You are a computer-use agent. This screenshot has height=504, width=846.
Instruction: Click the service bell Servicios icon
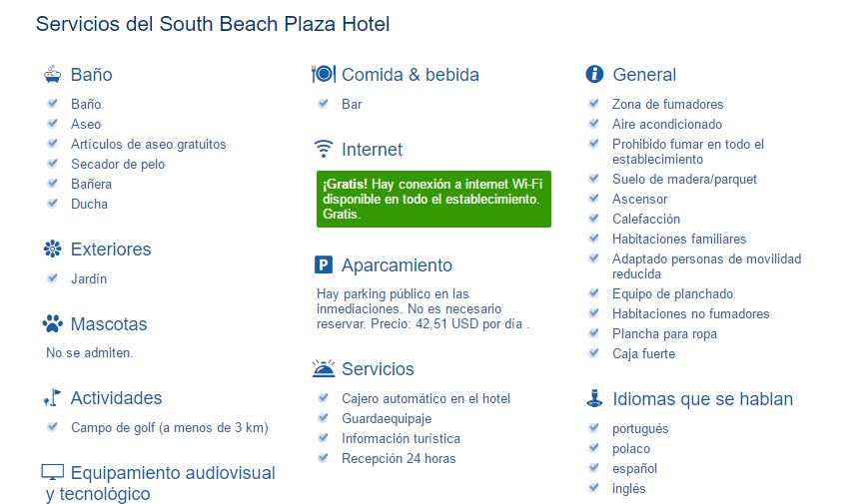pos(324,369)
